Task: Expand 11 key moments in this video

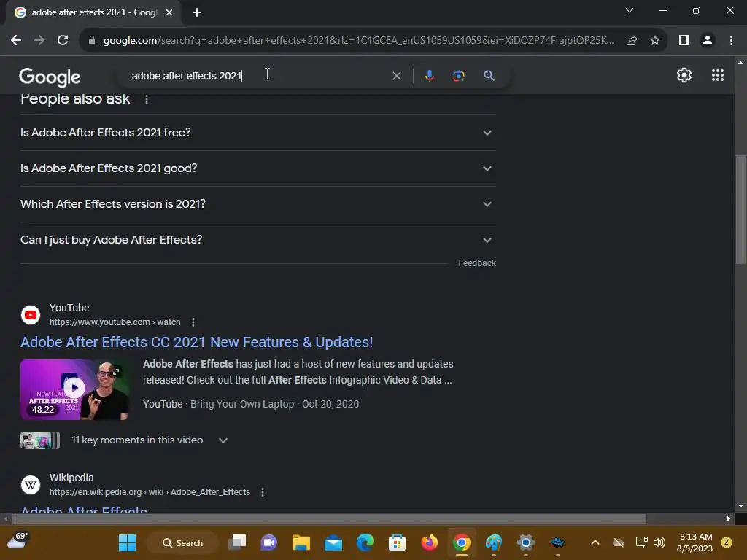Action: point(223,440)
